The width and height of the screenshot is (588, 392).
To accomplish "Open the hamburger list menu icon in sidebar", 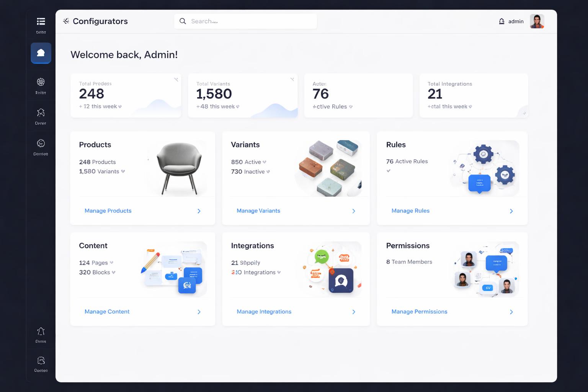I will [41, 21].
